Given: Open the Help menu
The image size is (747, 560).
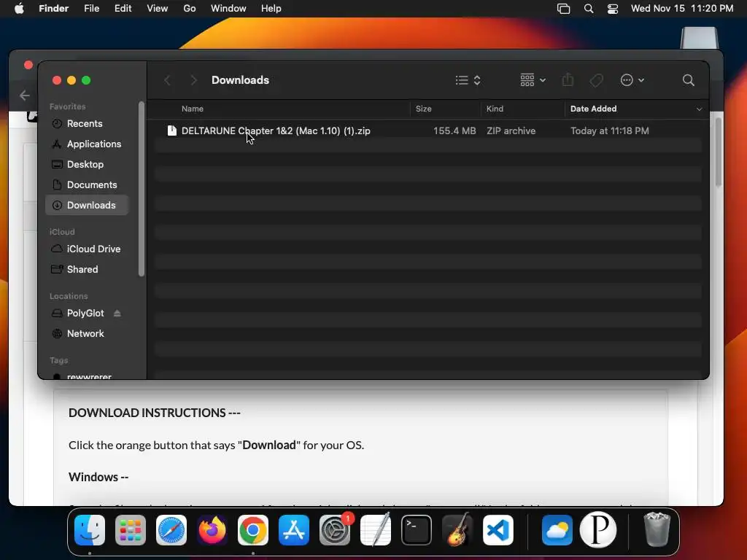Looking at the screenshot, I should 271,9.
